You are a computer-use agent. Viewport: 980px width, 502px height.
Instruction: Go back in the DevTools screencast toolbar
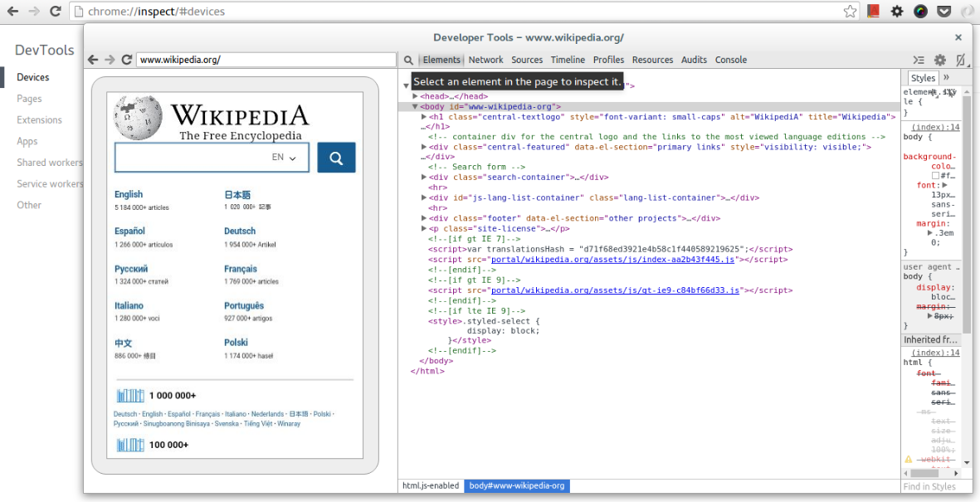tap(93, 60)
